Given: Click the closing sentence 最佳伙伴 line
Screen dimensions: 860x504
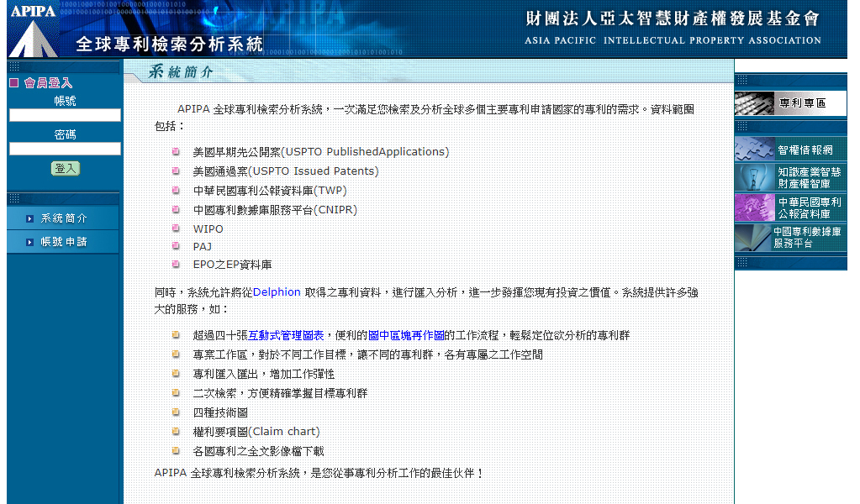Looking at the screenshot, I should pyautogui.click(x=318, y=473).
